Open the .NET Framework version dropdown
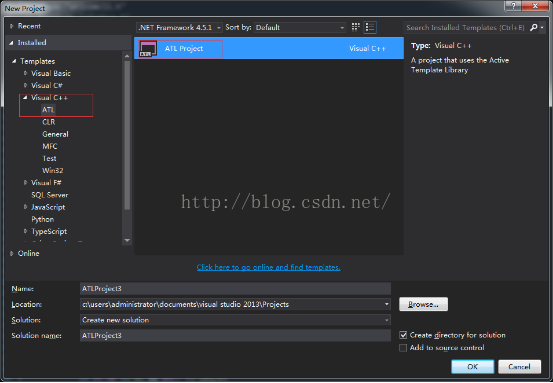Image resolution: width=553 pixels, height=383 pixels. 179,28
